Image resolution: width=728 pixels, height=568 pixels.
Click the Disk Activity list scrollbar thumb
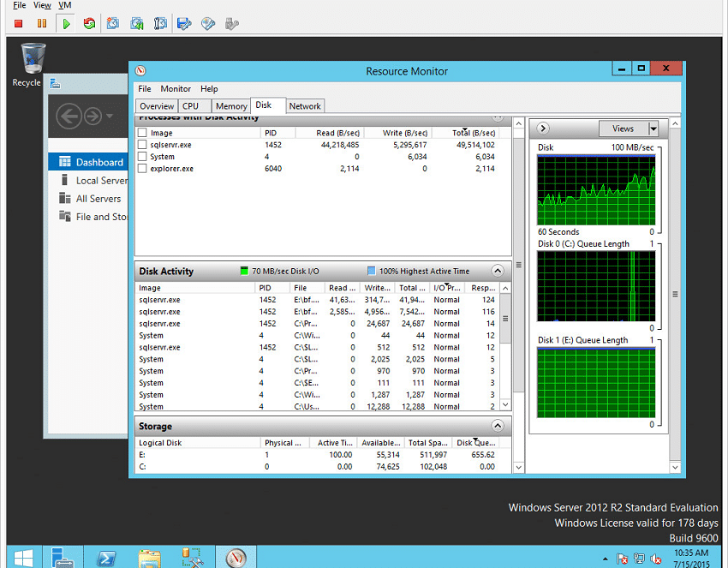point(505,319)
